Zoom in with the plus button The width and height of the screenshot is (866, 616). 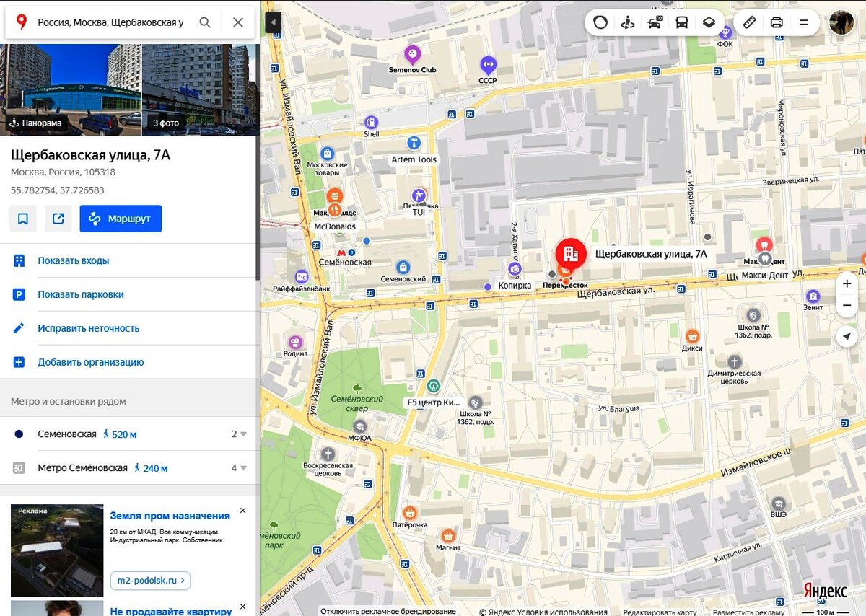(x=847, y=283)
